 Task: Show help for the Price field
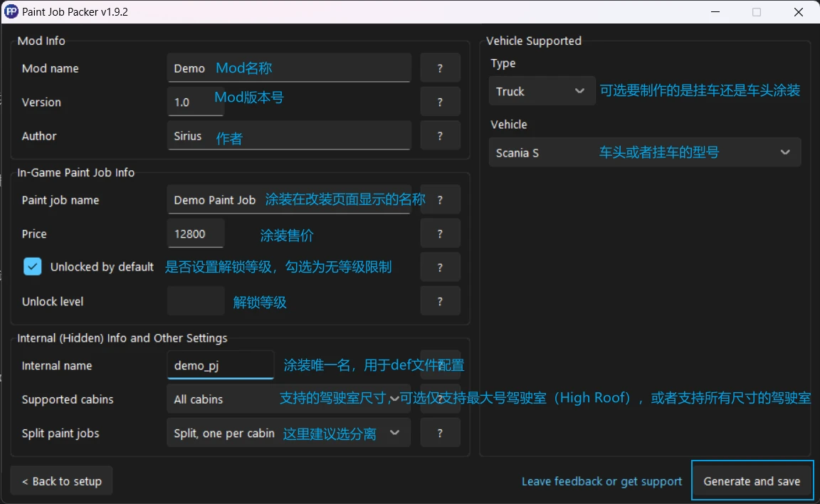coord(440,233)
